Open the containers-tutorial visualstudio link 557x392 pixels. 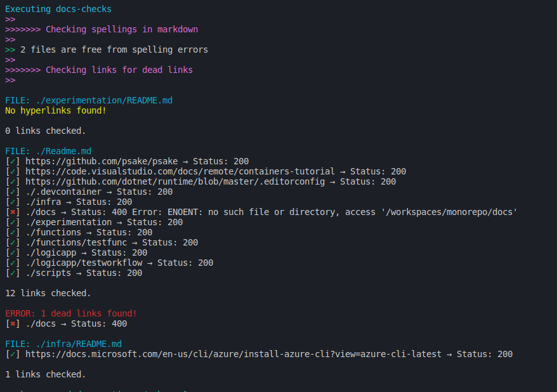tap(180, 172)
